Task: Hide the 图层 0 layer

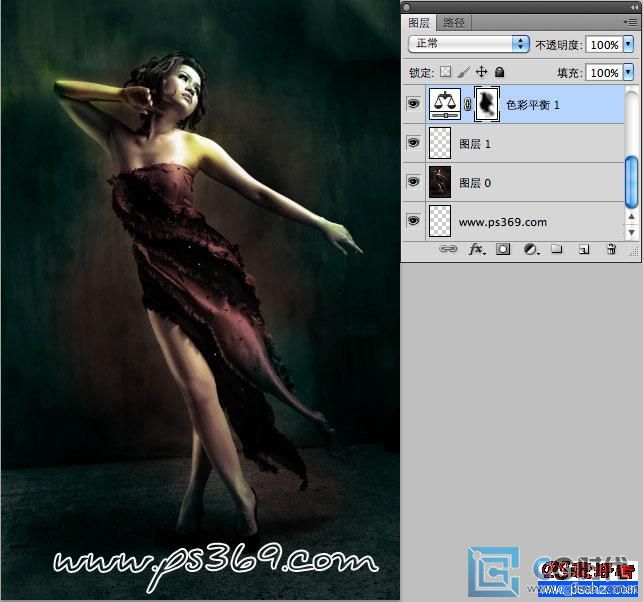Action: pos(413,181)
